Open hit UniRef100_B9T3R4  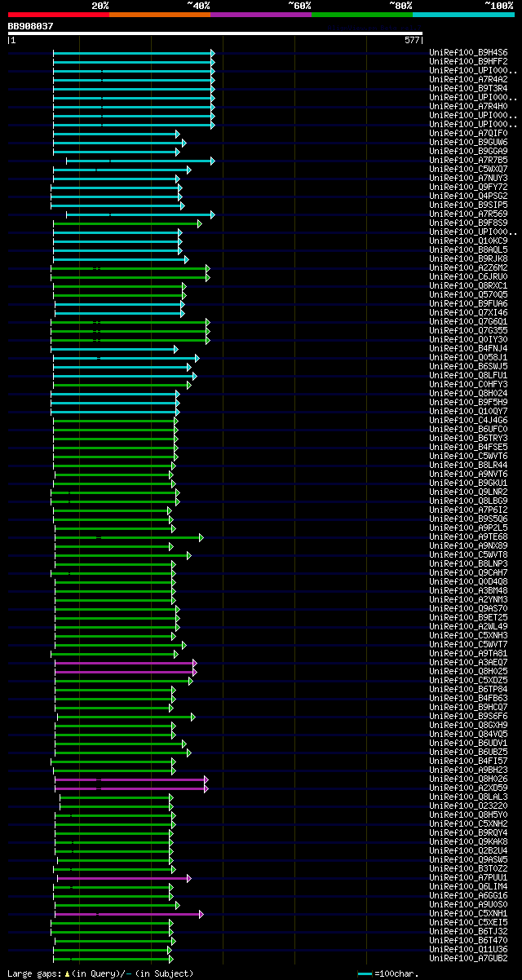tap(468, 88)
